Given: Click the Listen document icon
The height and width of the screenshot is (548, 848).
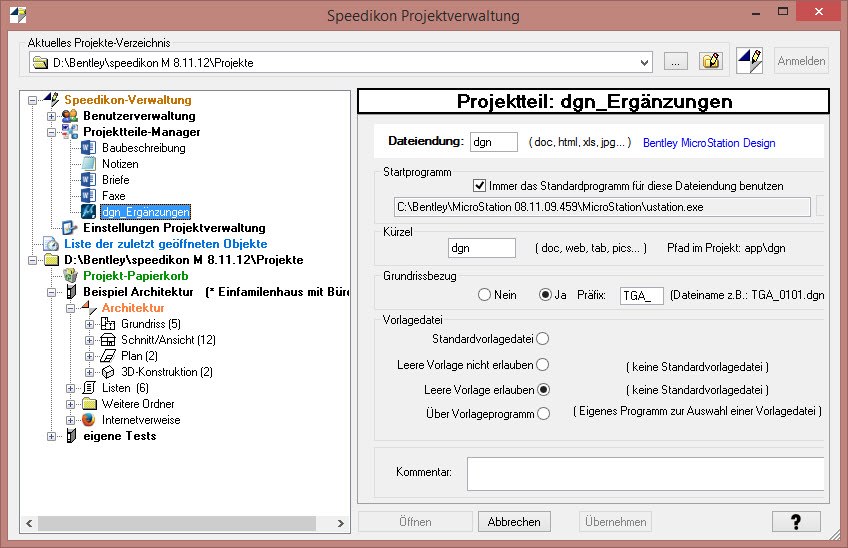Looking at the screenshot, I should (x=89, y=388).
